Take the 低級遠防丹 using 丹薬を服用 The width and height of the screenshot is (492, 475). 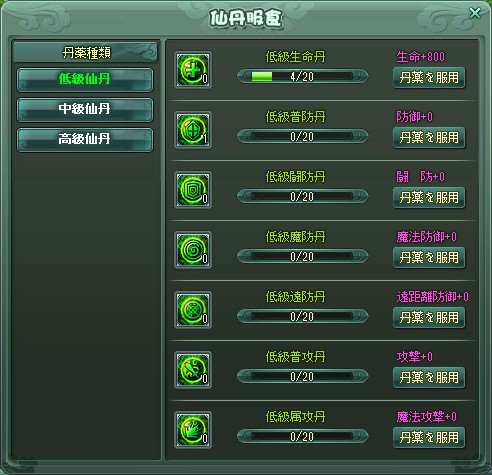coord(429,318)
